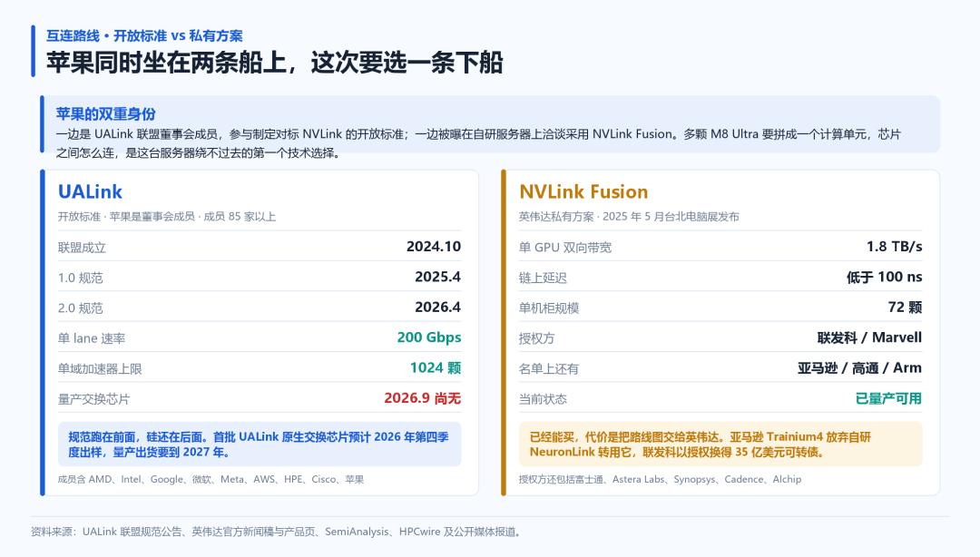Click the 单 GPU 双向带宽 label
Viewport: 980px width, 557px height.
[x=565, y=248]
